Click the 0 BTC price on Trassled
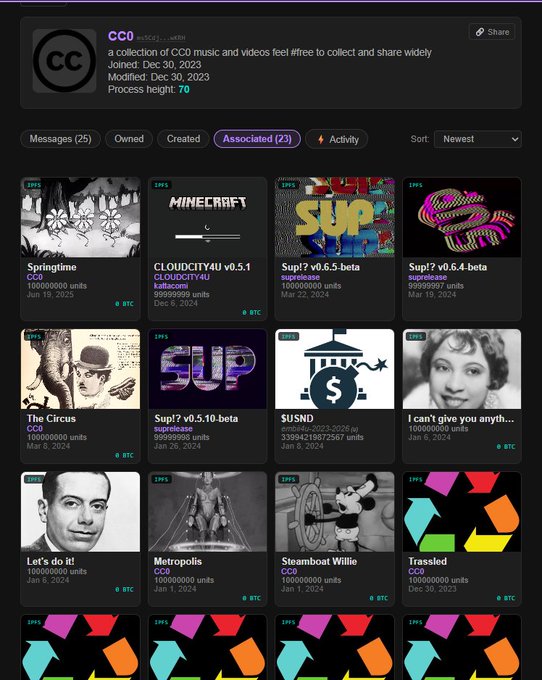Image resolution: width=542 pixels, height=680 pixels. pos(506,598)
